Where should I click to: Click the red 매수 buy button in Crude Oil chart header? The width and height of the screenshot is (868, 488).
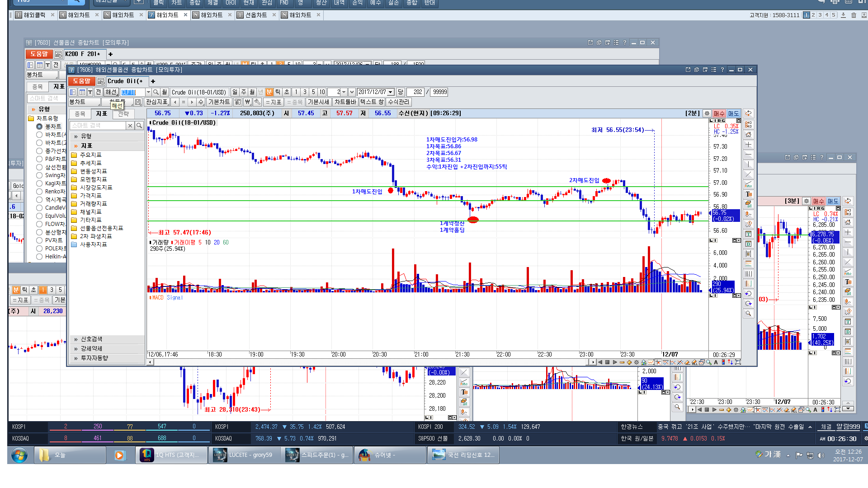719,113
